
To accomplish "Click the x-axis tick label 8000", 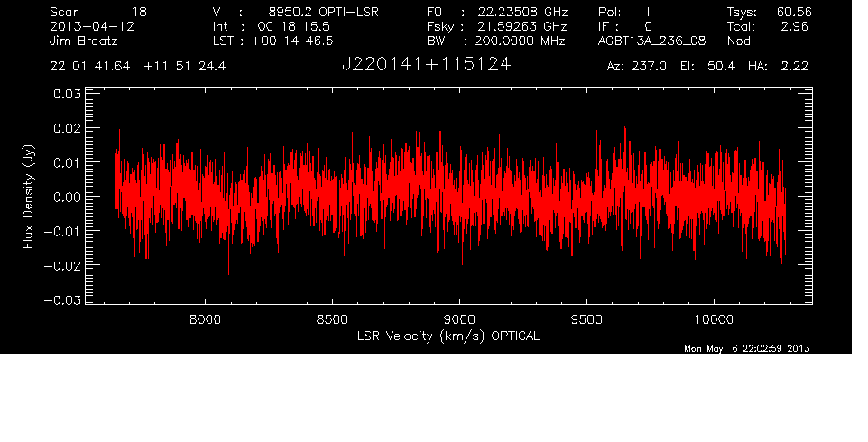I will click(206, 319).
